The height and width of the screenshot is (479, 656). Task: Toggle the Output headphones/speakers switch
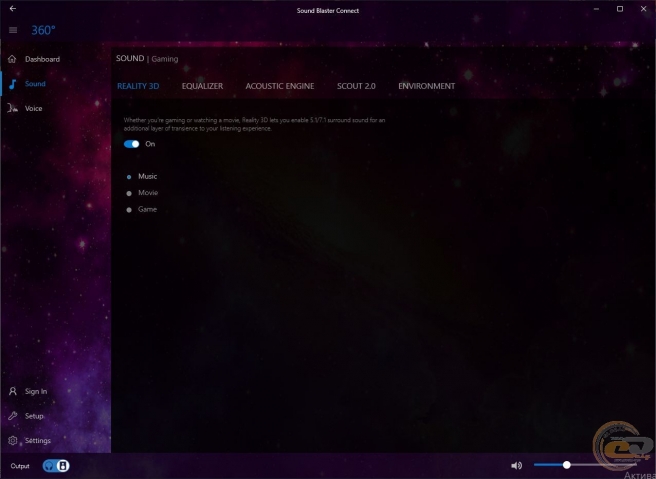pos(56,466)
